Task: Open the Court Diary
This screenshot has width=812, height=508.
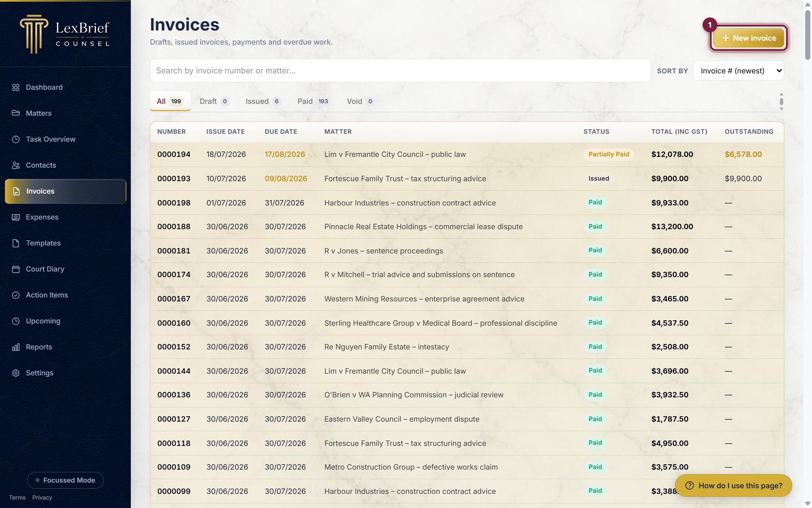Action: [65, 269]
